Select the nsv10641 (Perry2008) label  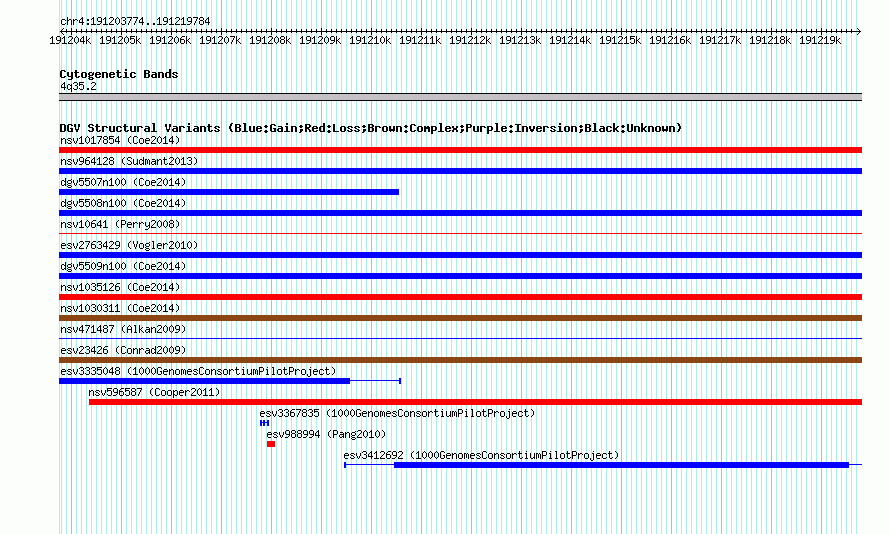[120, 224]
